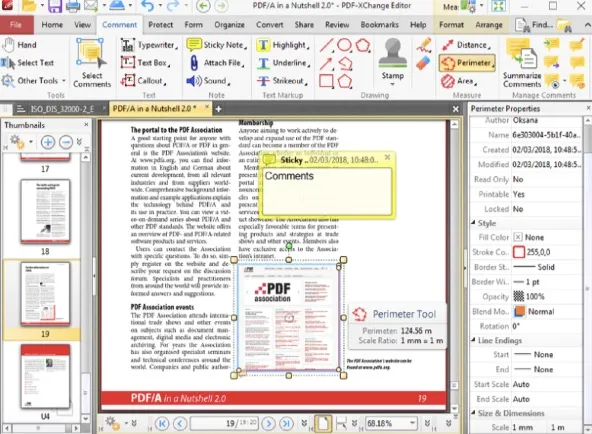The width and height of the screenshot is (592, 434).
Task: Add a new document tab
Action: click(x=218, y=109)
